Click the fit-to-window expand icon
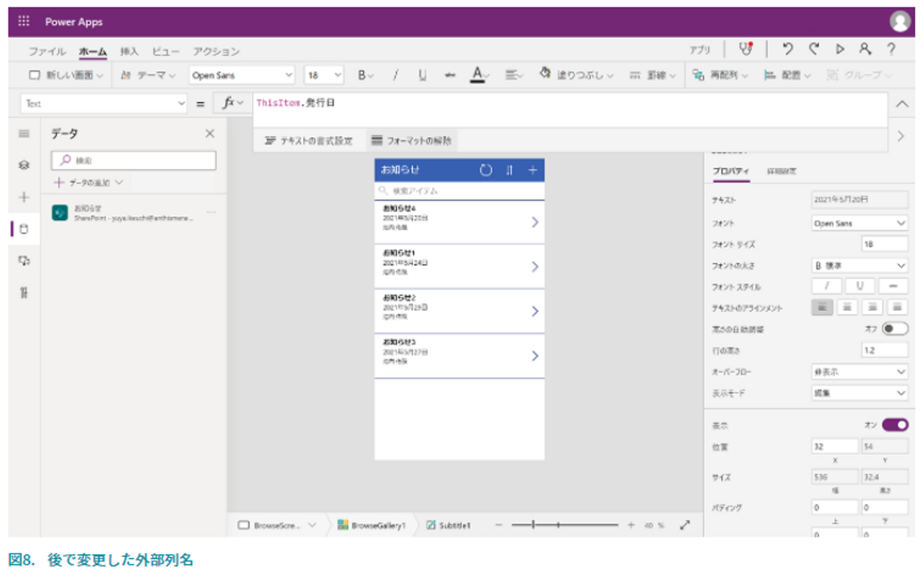924x579 pixels. coord(685,525)
